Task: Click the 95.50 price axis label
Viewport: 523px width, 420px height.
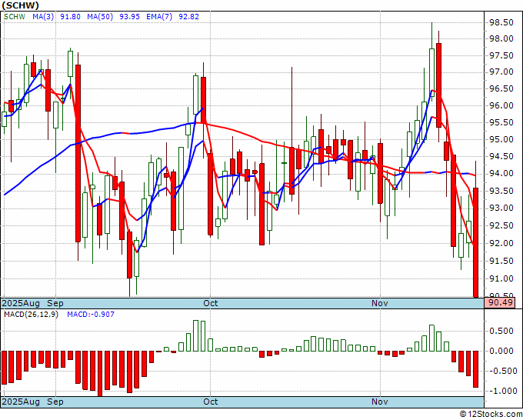Action: coord(501,122)
